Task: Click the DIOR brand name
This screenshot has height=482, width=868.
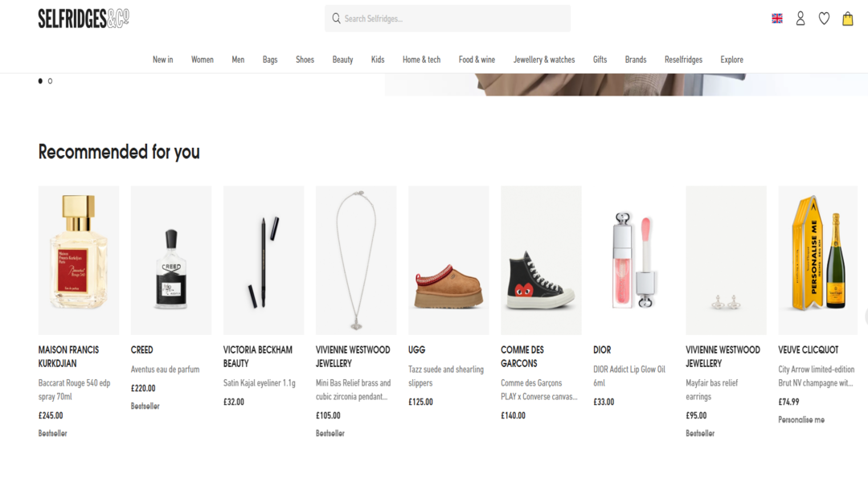Action: (x=602, y=349)
